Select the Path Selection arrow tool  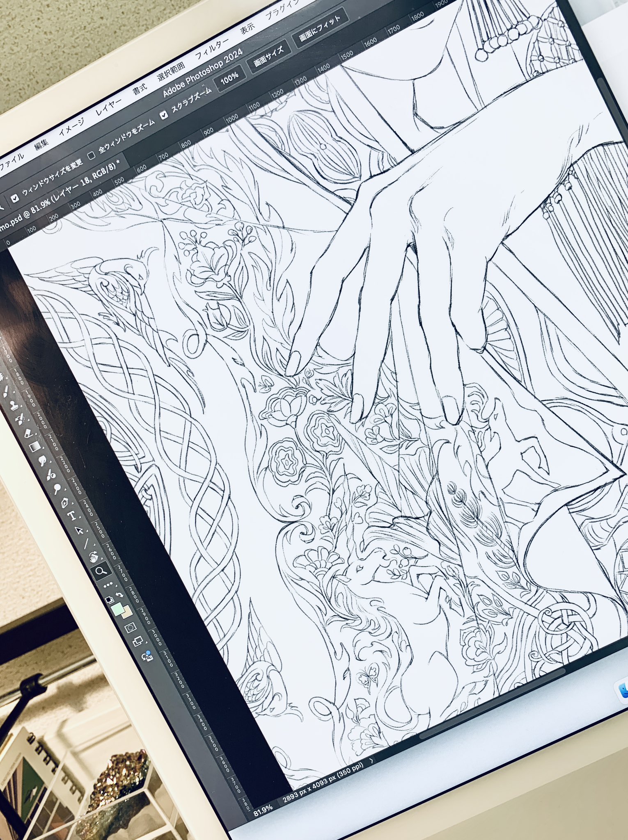(x=79, y=530)
